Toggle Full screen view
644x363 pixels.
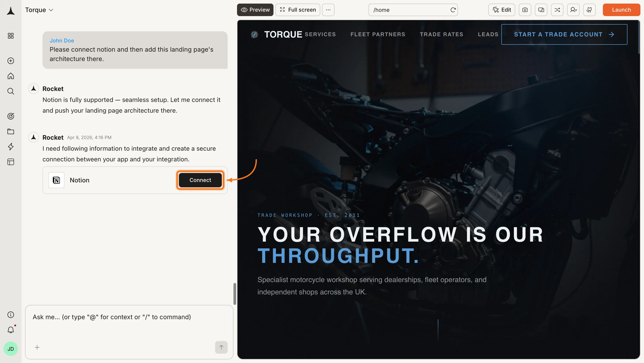coord(297,10)
